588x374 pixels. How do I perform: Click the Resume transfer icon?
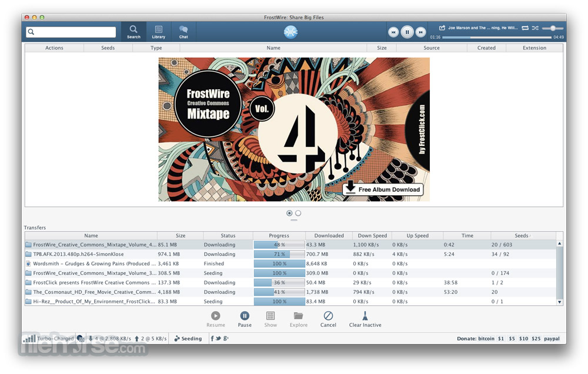216,315
